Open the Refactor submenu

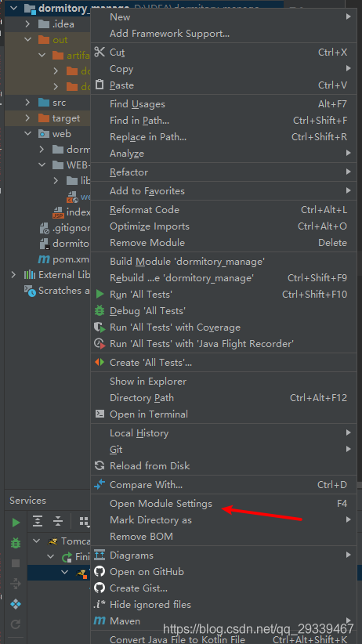click(223, 172)
